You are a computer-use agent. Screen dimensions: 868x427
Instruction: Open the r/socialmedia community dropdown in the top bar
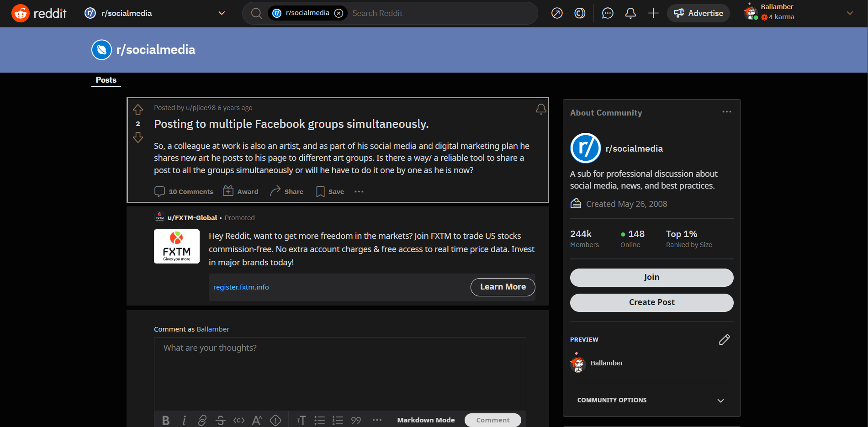pos(155,13)
